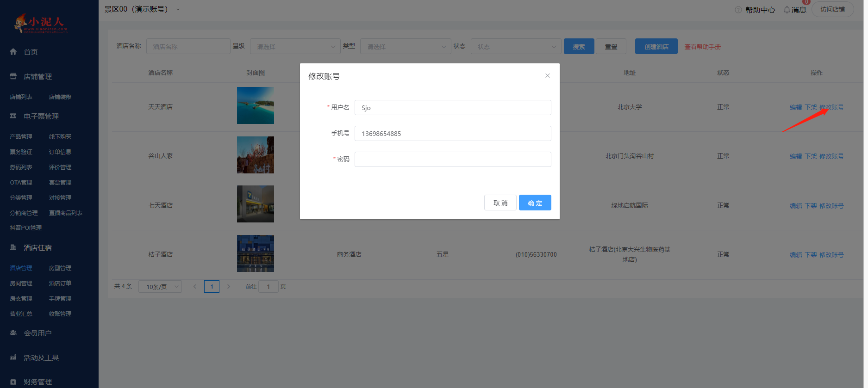Click the home icon beside 首页
The height and width of the screenshot is (388, 868).
[x=13, y=52]
